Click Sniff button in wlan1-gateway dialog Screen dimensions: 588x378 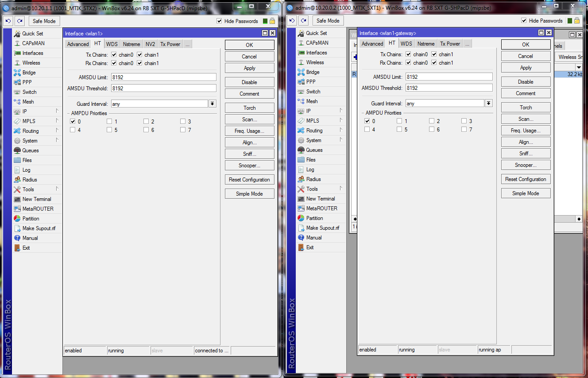pyautogui.click(x=526, y=154)
